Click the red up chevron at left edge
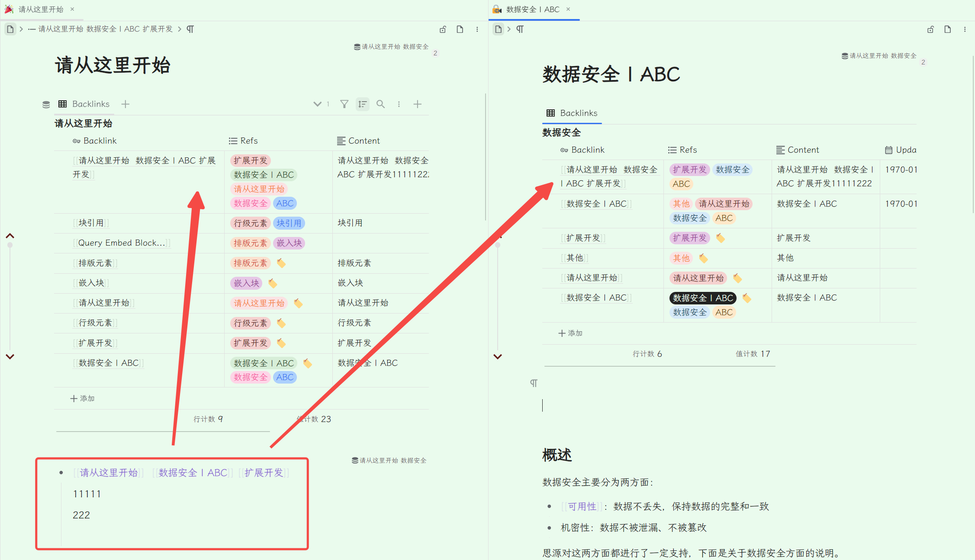The height and width of the screenshot is (560, 975). click(x=10, y=236)
